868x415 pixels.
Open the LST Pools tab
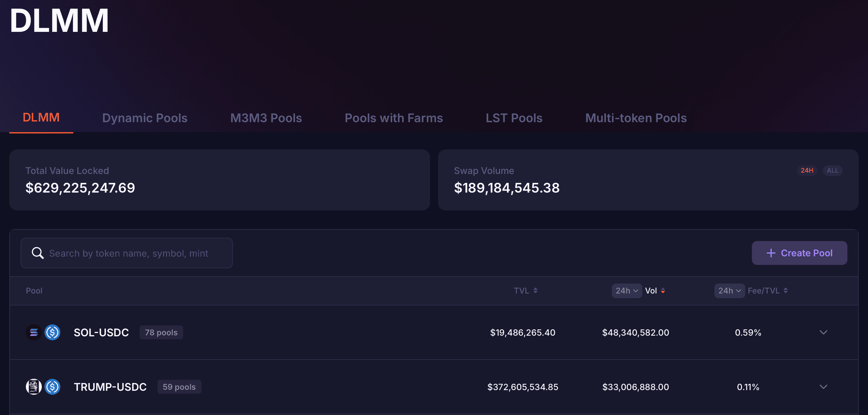[514, 118]
